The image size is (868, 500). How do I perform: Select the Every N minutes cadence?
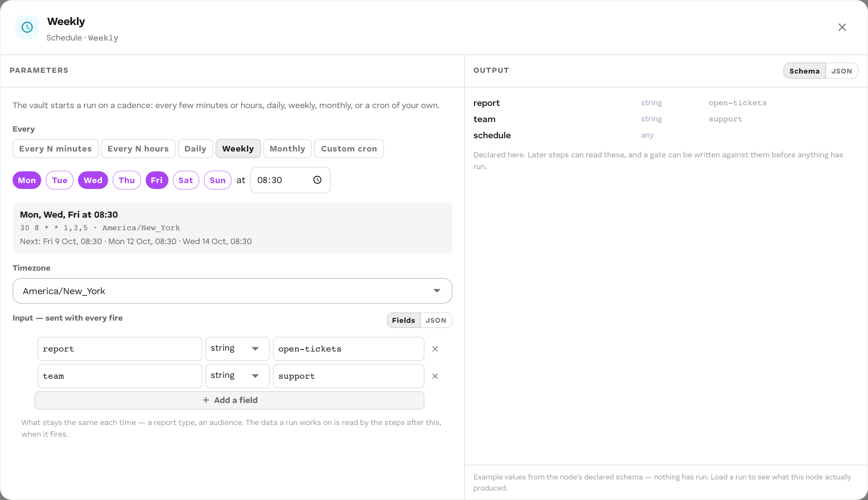pos(56,149)
